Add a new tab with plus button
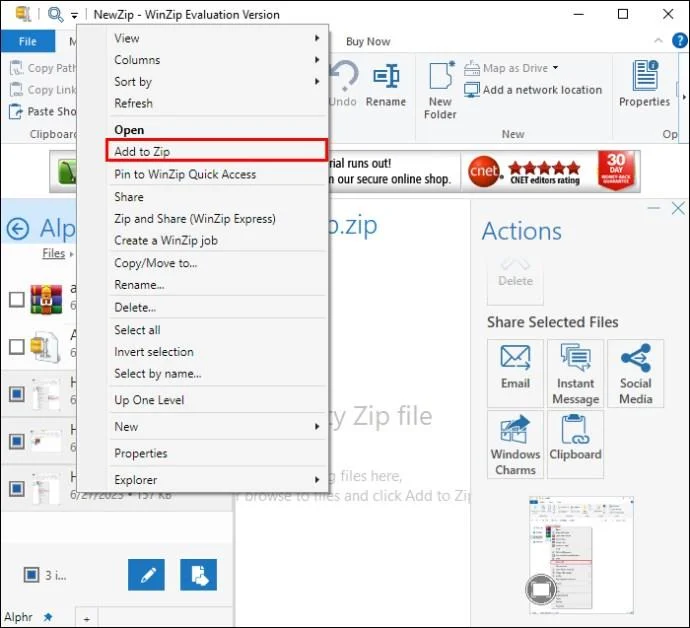The width and height of the screenshot is (690, 628). [x=87, y=619]
